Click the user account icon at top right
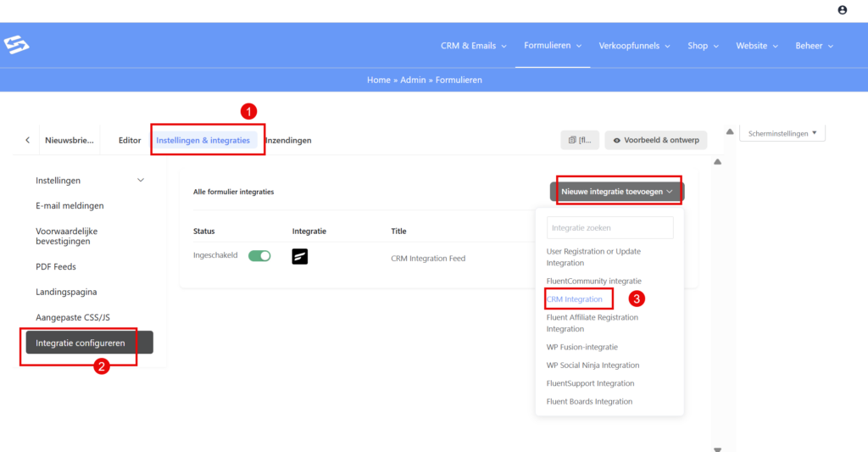Image resolution: width=868 pixels, height=452 pixels. (x=842, y=10)
